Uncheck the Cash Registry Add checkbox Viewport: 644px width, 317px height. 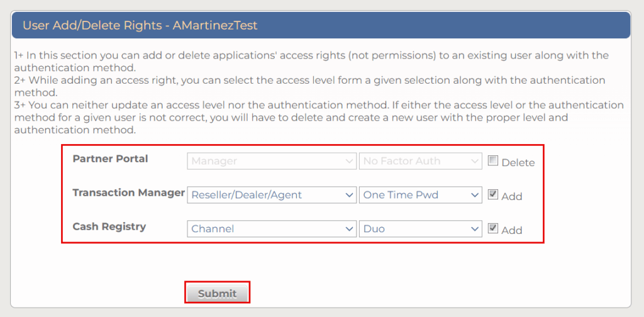click(x=493, y=229)
